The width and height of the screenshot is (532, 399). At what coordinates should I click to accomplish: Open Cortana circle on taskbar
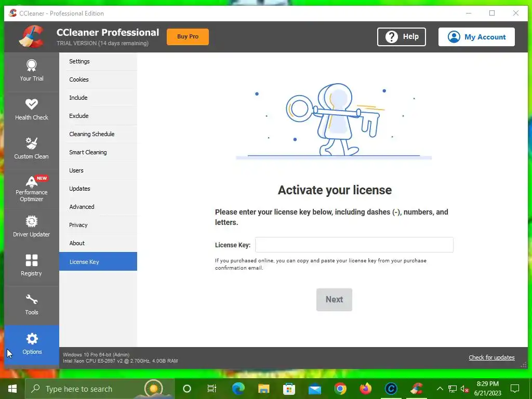(x=187, y=389)
